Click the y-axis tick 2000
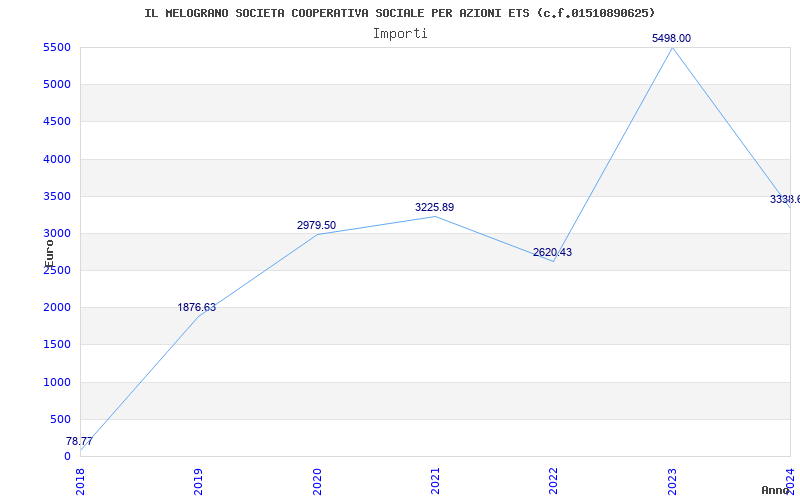The image size is (800, 500). point(57,308)
